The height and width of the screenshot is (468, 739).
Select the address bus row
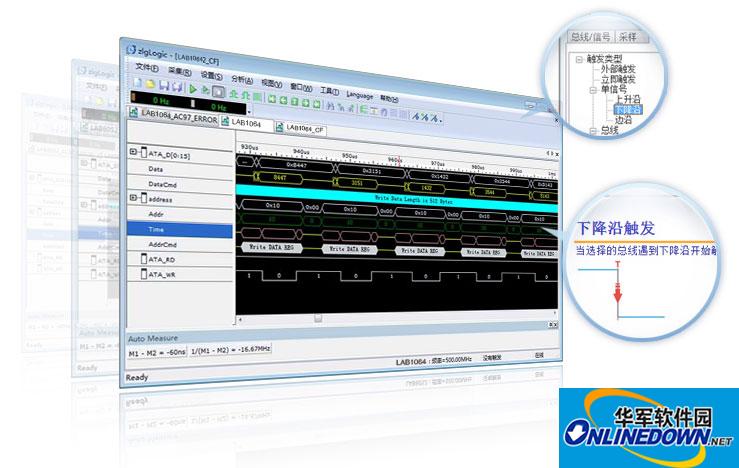pyautogui.click(x=181, y=199)
